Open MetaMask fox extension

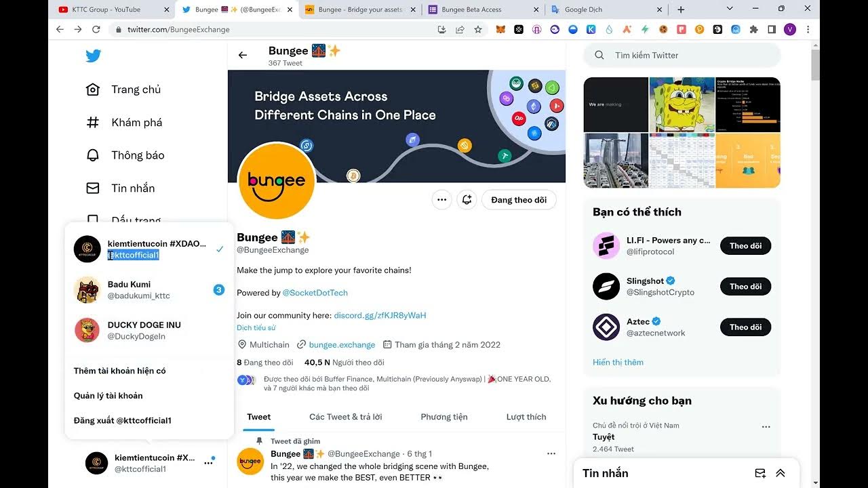tap(500, 29)
